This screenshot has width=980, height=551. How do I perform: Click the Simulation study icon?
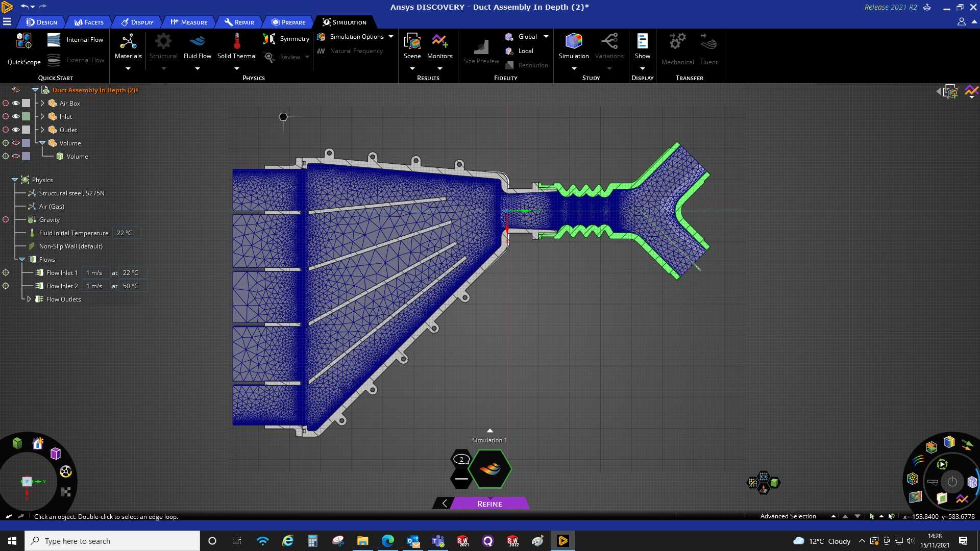(574, 41)
